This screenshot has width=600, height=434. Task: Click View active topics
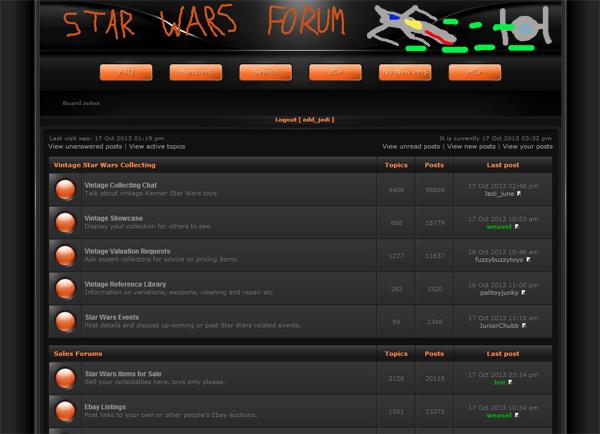157,147
